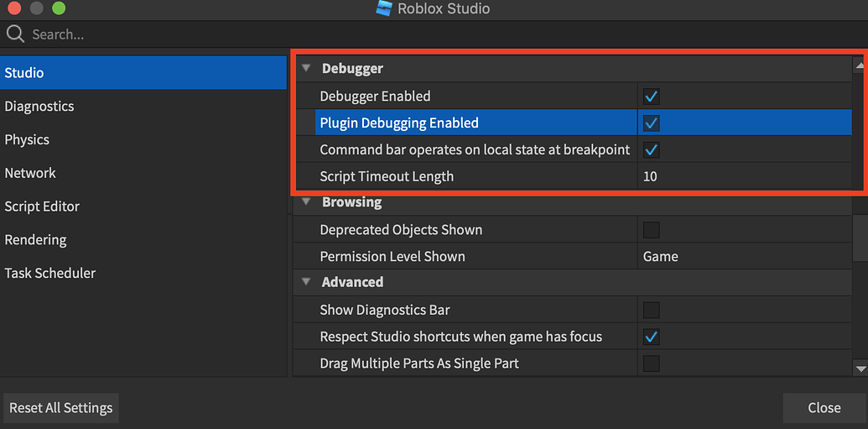The width and height of the screenshot is (868, 429).
Task: Uncheck Respect Studio shortcuts when game has focus
Action: pyautogui.click(x=651, y=337)
